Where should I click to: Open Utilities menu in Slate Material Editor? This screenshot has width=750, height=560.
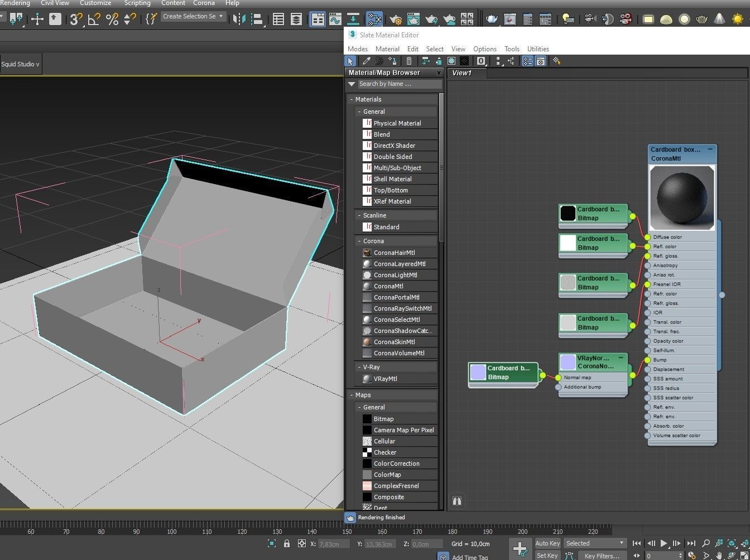pos(538,49)
